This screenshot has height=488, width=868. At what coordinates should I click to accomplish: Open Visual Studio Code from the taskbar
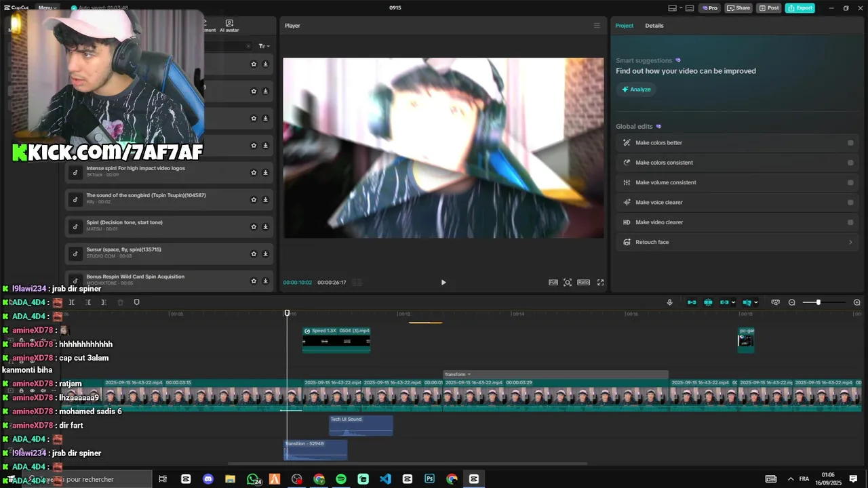pos(385,479)
